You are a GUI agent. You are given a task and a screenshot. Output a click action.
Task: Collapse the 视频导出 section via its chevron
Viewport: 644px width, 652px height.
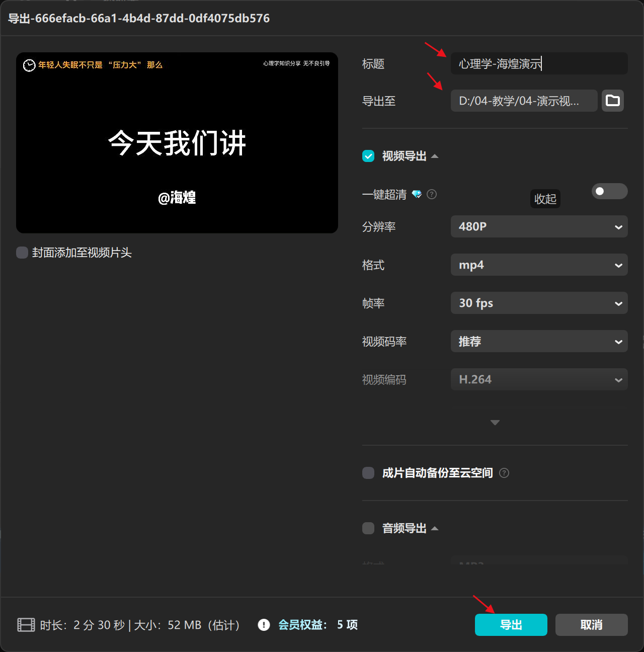[x=435, y=156]
